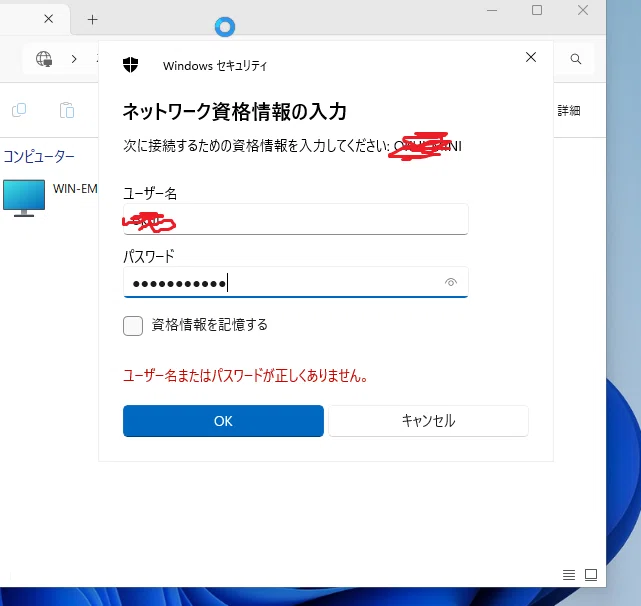The image size is (641, 606).
Task: Cancel the network credentials dialog
Action: point(428,421)
